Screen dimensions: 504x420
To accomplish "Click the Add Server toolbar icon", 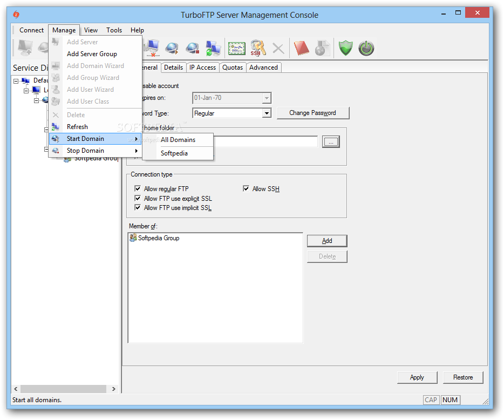I will point(25,48).
